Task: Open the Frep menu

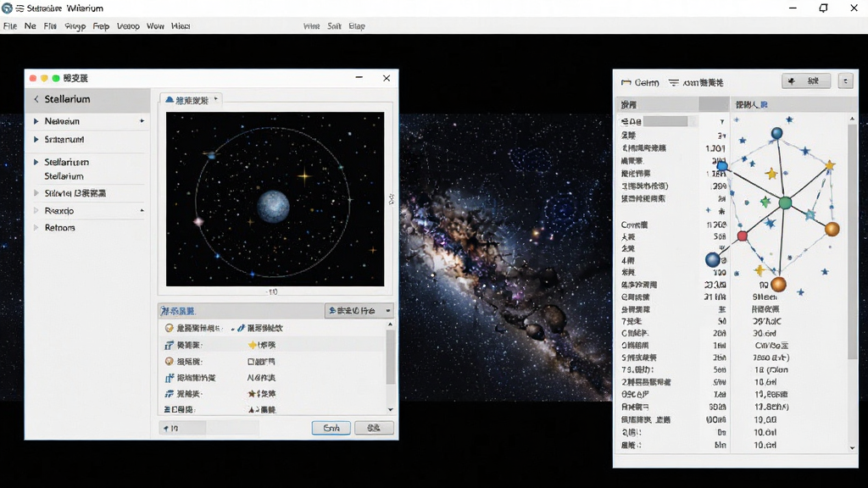Action: tap(101, 26)
